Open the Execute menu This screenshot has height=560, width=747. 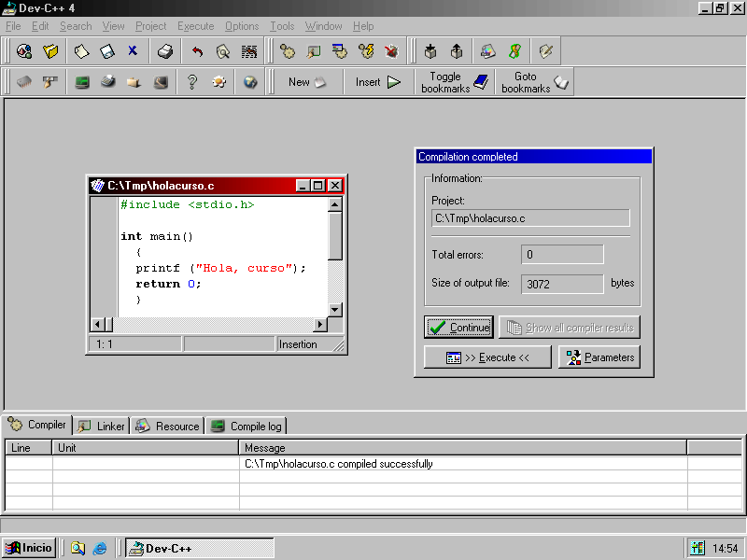[195, 26]
